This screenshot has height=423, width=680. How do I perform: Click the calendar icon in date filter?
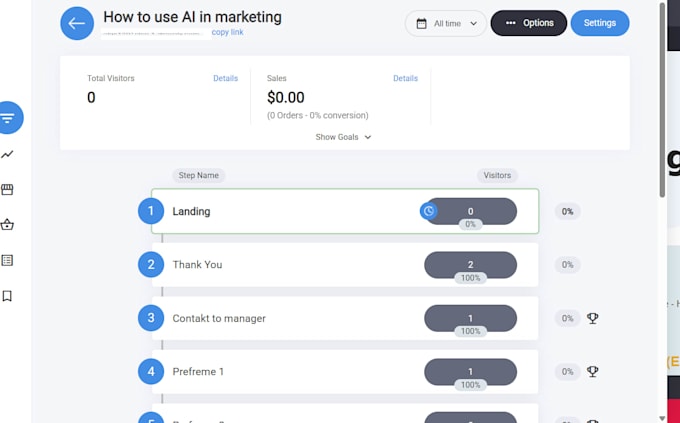point(422,23)
